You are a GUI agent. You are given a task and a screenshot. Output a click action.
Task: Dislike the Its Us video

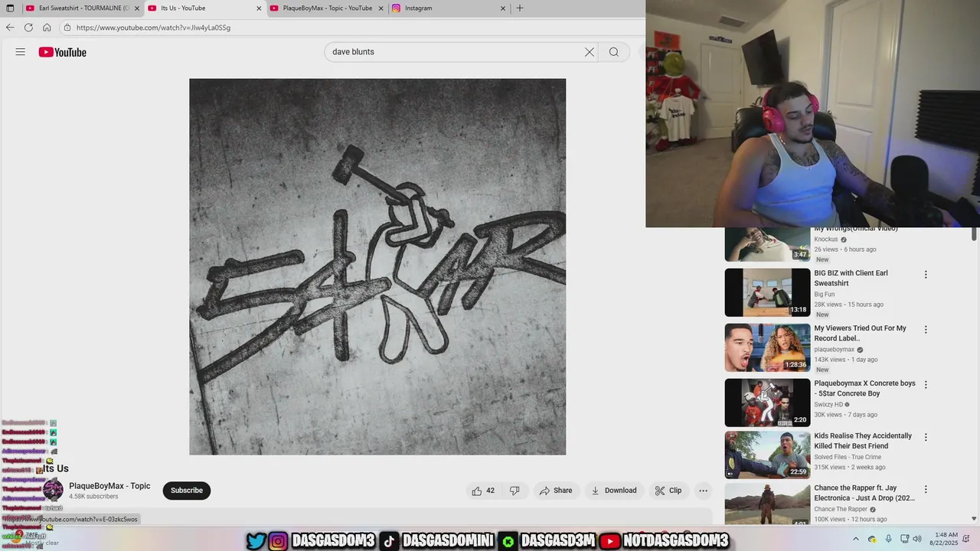pos(514,491)
